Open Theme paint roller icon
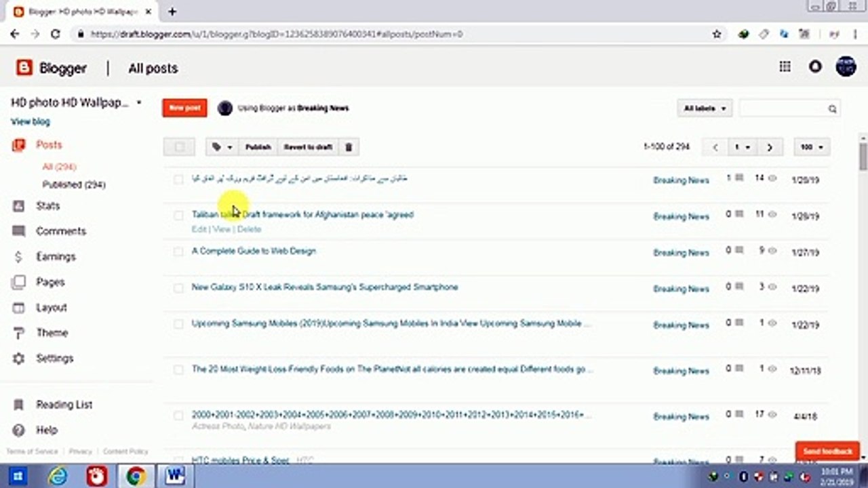868x488 pixels. (19, 333)
